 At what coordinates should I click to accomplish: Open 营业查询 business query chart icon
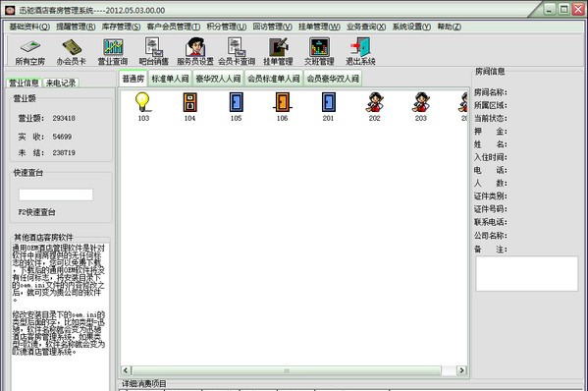pyautogui.click(x=113, y=51)
